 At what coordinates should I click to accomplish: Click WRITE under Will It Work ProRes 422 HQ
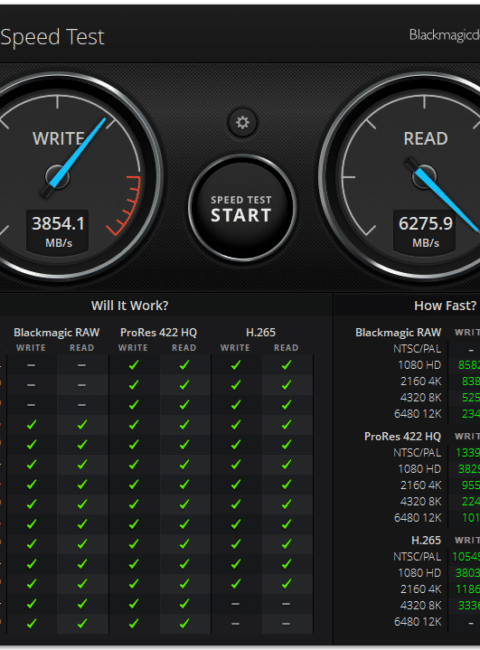click(133, 348)
